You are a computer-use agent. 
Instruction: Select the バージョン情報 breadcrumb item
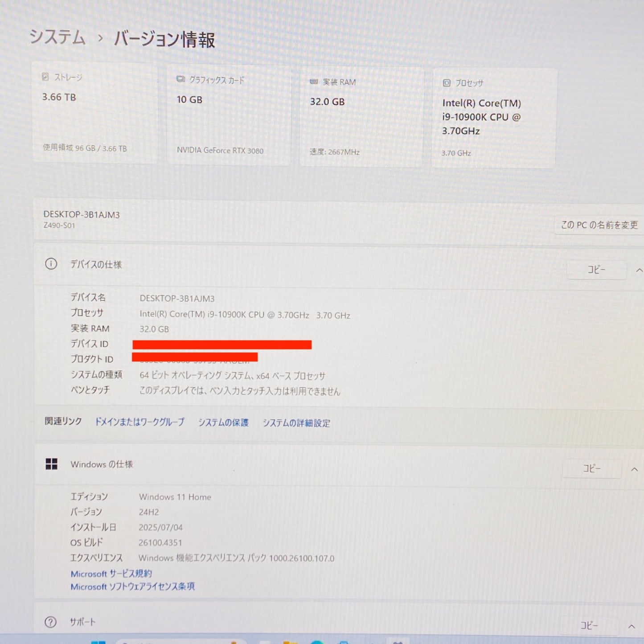coord(164,40)
